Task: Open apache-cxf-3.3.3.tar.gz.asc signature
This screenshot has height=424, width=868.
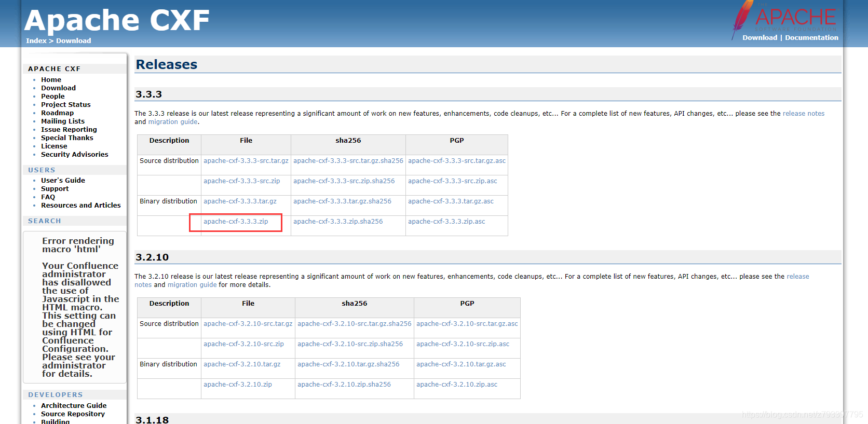Action: point(451,201)
